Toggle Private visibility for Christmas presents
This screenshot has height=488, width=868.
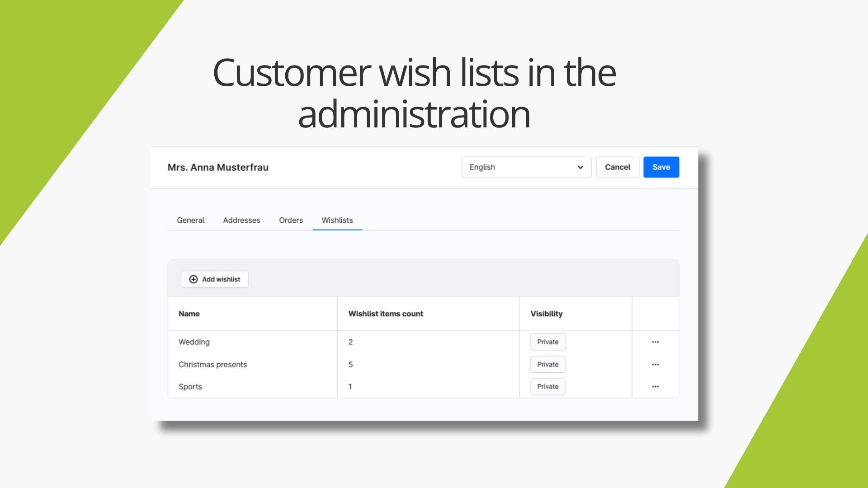coord(547,365)
